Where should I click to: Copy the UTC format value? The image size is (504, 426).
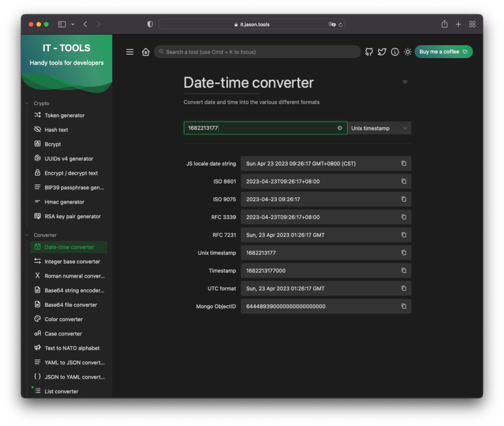pos(404,289)
